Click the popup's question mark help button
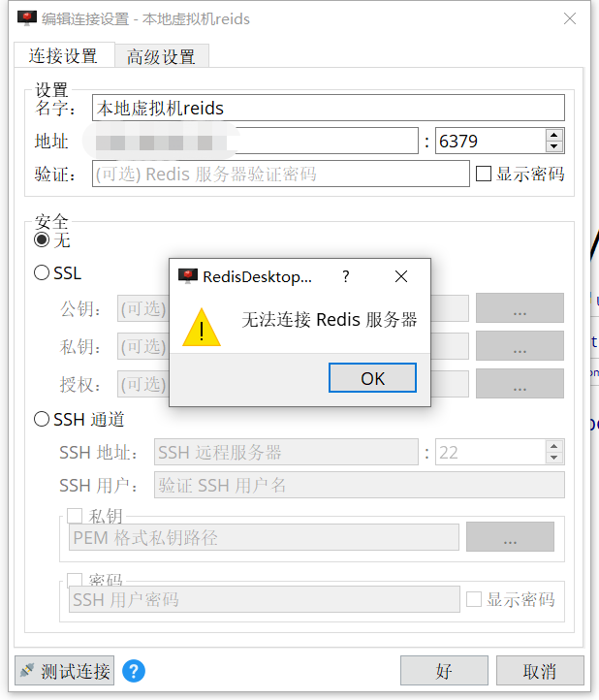The height and width of the screenshot is (700, 599). [345, 276]
